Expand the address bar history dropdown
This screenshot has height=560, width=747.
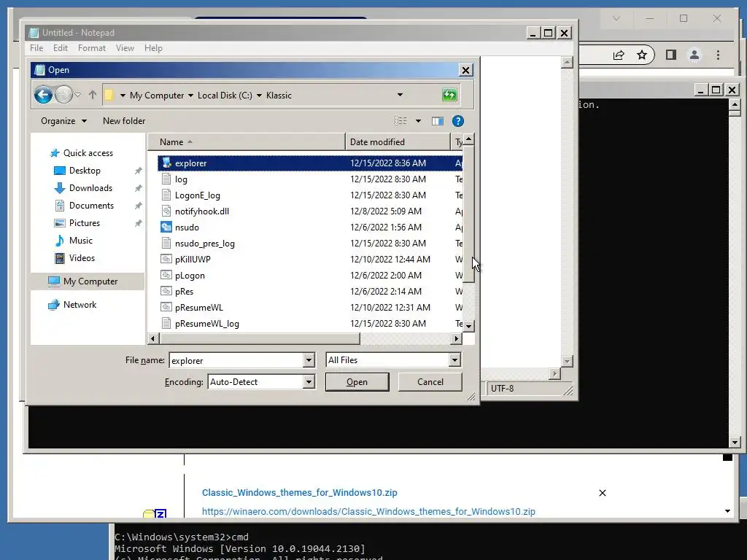400,95
